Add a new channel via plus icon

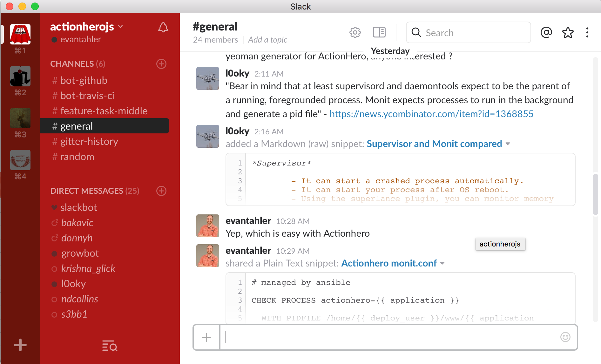click(161, 64)
